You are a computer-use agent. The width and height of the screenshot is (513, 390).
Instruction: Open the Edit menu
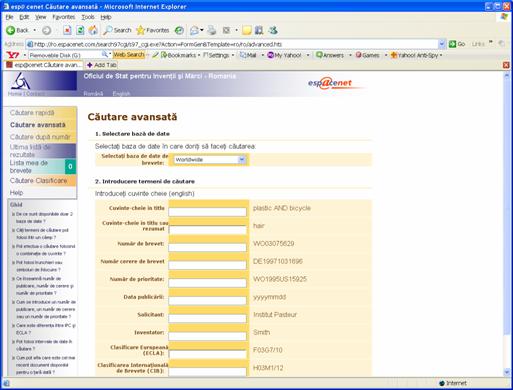click(x=24, y=17)
